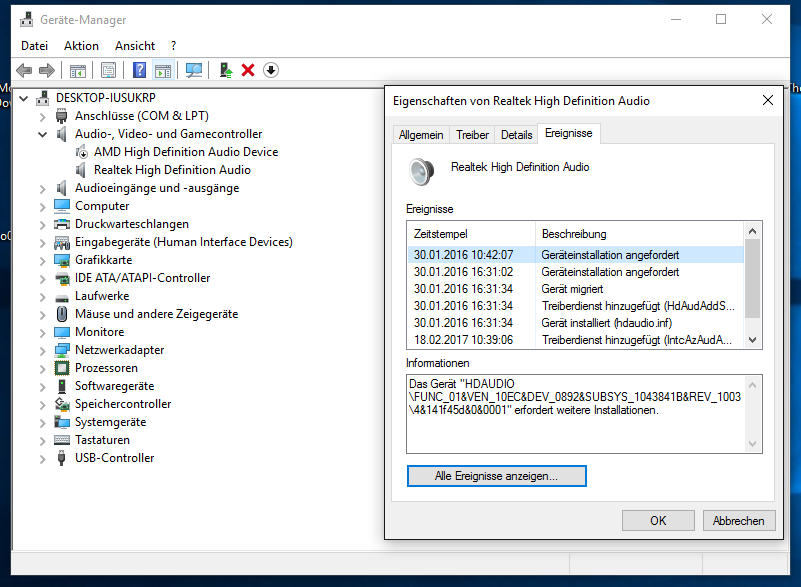The width and height of the screenshot is (801, 587).
Task: Click the Druckwarteschlangen printer icon
Action: point(62,224)
